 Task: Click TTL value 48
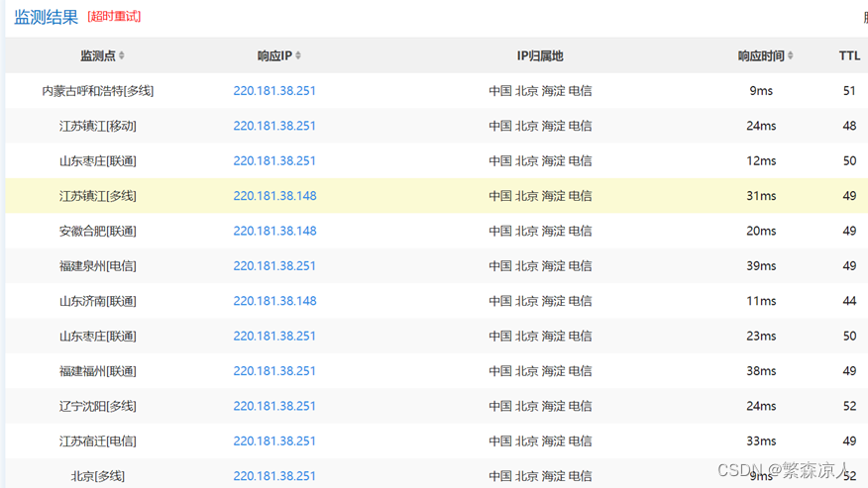849,126
